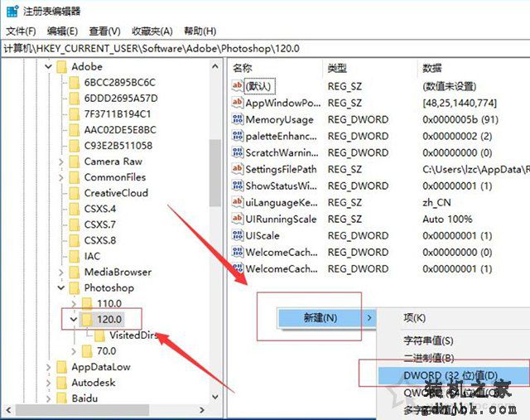Click the string icon of the (默认) value
This screenshot has height=420, width=530.
(x=238, y=85)
